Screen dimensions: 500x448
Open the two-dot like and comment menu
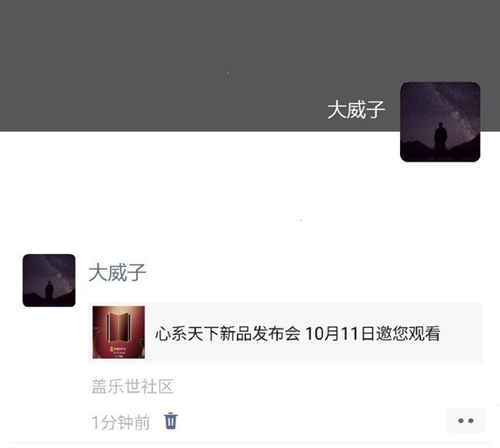tap(465, 420)
